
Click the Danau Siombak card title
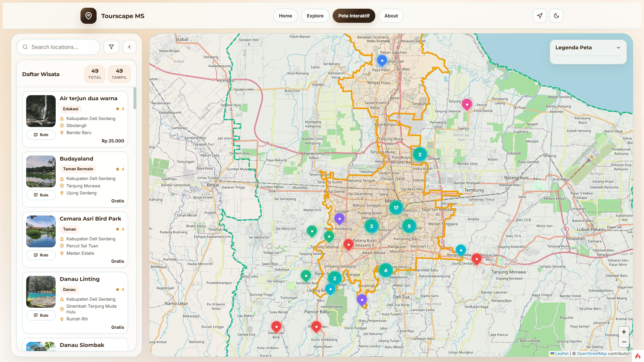(82, 345)
